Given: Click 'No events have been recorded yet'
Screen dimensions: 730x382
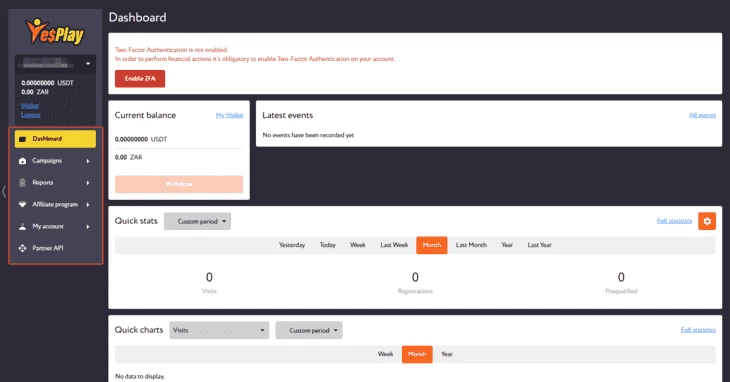Looking at the screenshot, I should tap(308, 135).
